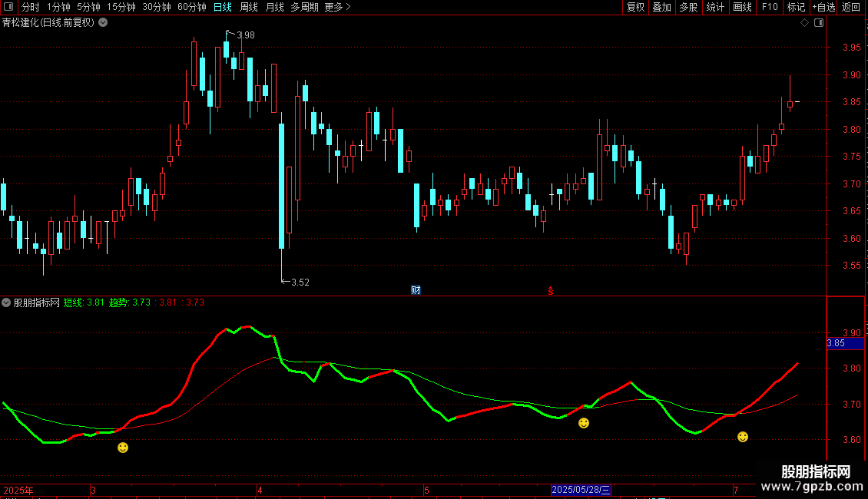Open 多周期 multi-period view
Screen dimensions: 868x499
point(304,7)
